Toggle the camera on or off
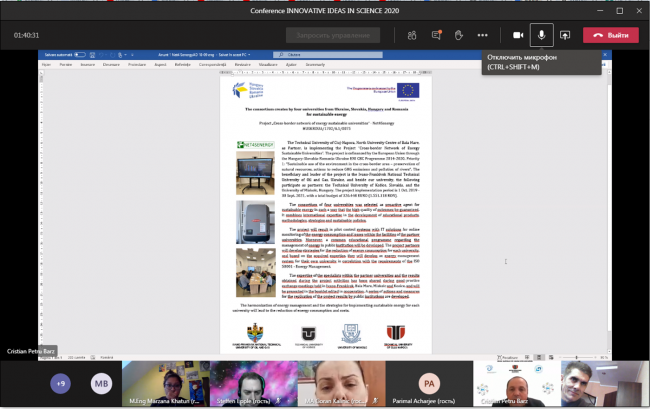This screenshot has width=650, height=409. (518, 34)
